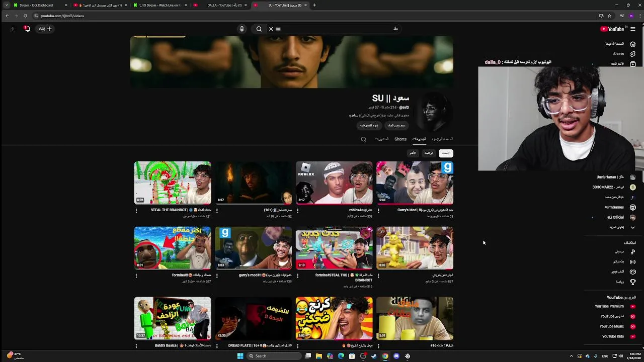Viewport: 644px width, 362px height.
Task: Open aLi Official subscription channel
Action: (x=621, y=217)
